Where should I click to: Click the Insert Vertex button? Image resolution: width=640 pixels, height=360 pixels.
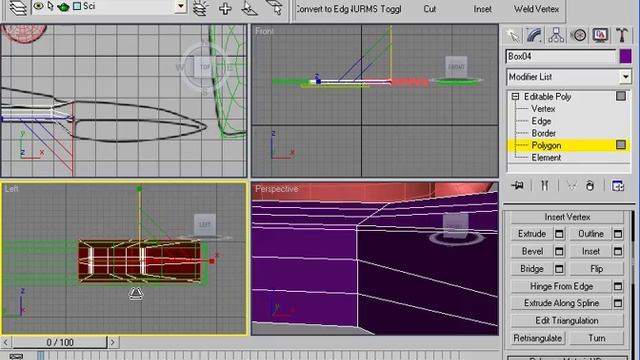click(x=567, y=217)
